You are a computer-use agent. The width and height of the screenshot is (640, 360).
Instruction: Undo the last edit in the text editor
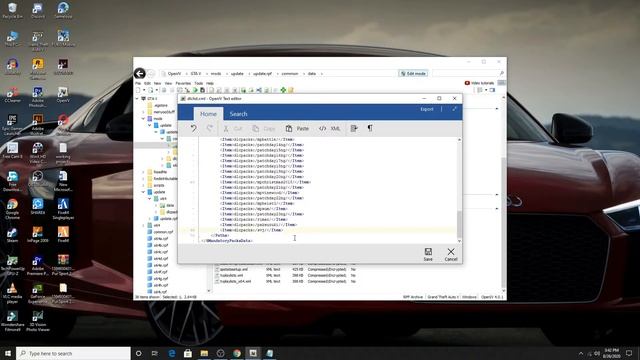[x=193, y=128]
